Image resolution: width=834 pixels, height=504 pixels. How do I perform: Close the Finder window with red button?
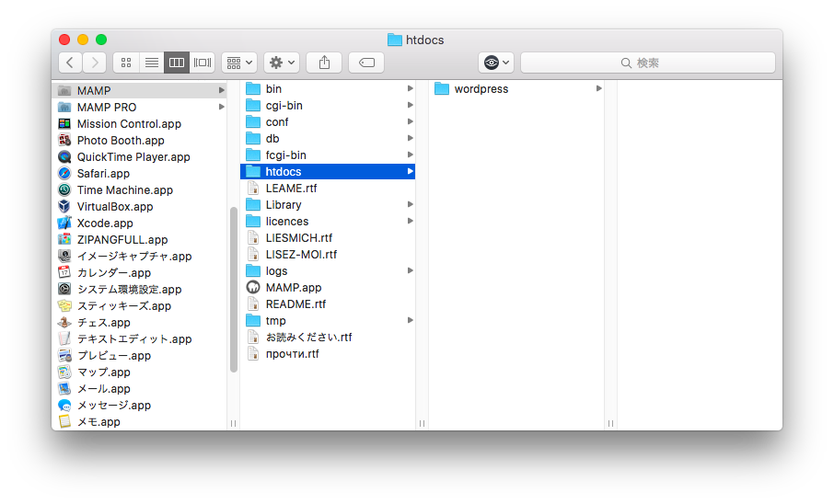tap(64, 40)
